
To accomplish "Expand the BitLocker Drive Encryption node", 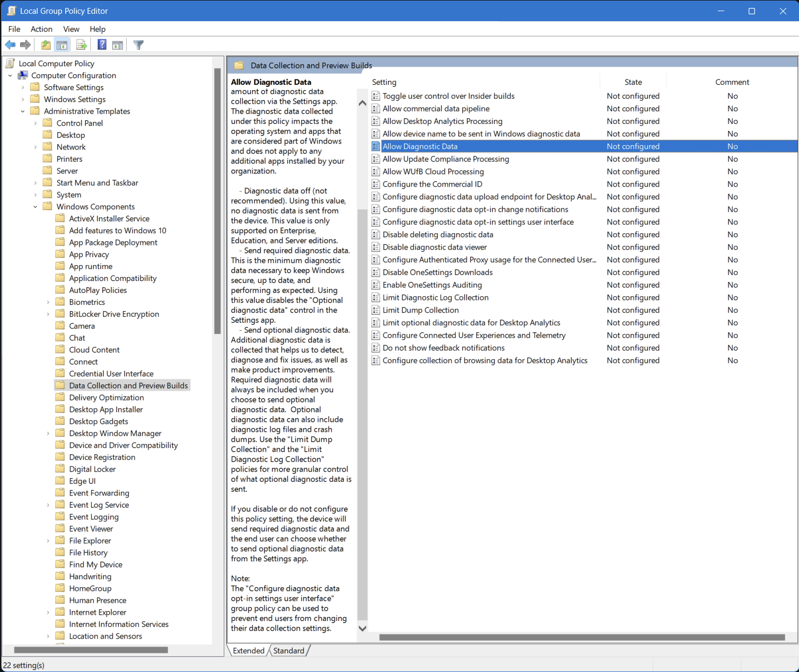I will [x=48, y=314].
